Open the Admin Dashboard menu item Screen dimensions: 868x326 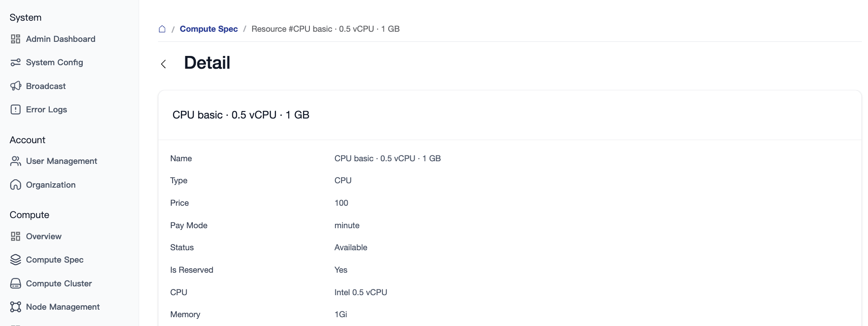(60, 39)
